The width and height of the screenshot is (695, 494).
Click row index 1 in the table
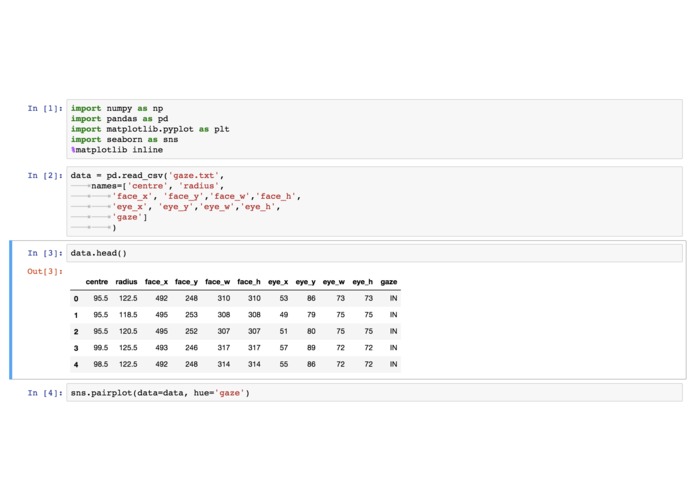76,315
